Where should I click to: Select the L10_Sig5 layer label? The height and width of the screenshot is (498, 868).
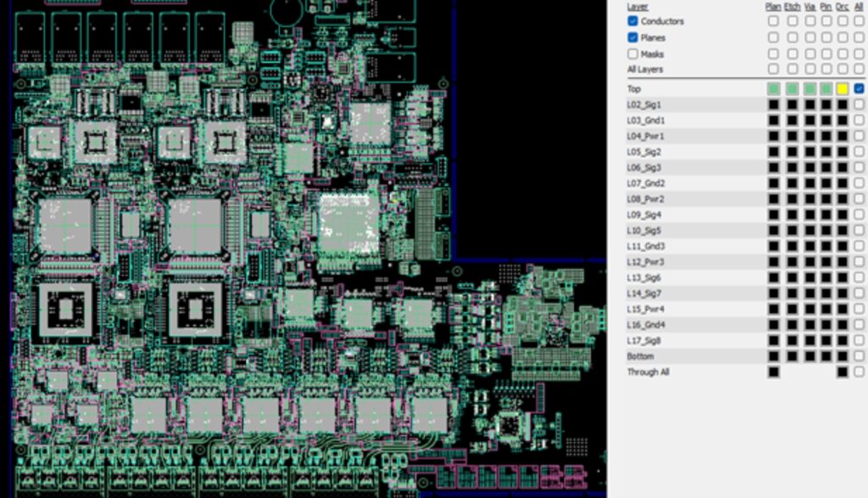[x=644, y=231]
